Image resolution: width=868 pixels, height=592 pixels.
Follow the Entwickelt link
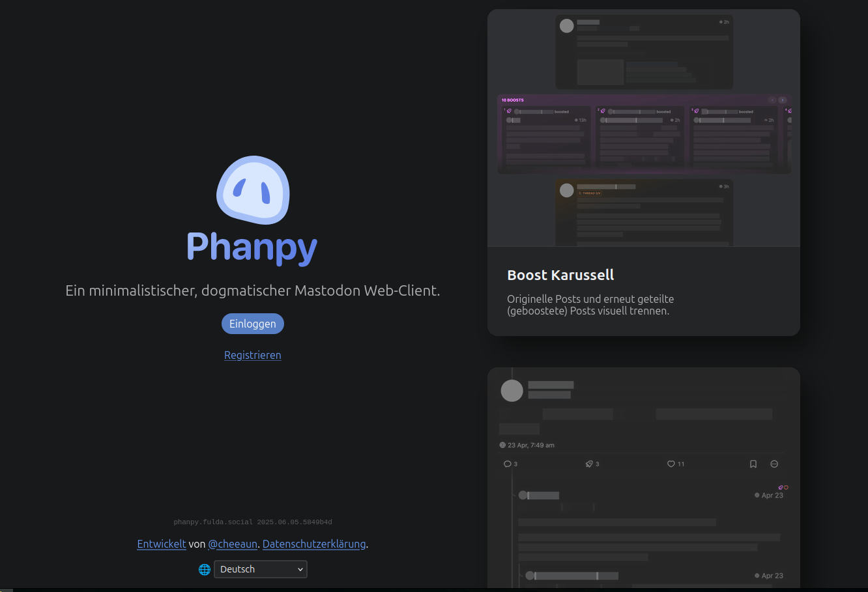click(x=162, y=544)
